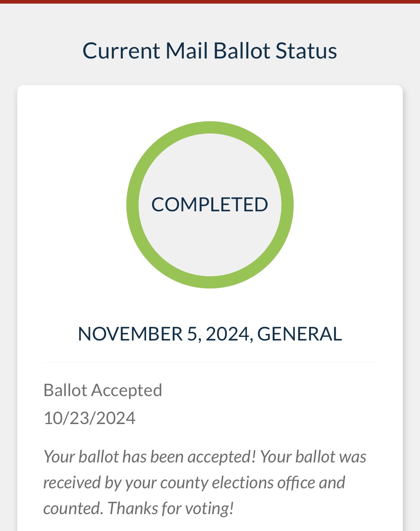Tap the "Thanks for voting!" text
Image resolution: width=420 pixels, height=531 pixels.
(x=171, y=508)
